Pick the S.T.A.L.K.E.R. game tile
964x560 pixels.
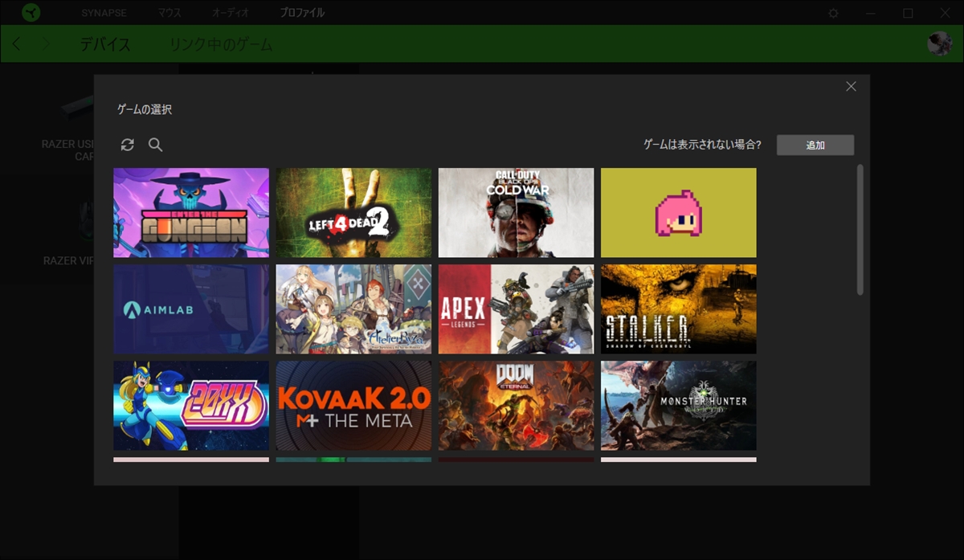pyautogui.click(x=678, y=309)
